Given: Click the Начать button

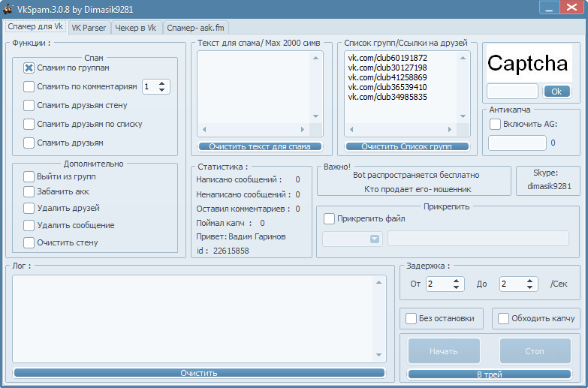Looking at the screenshot, I should [444, 351].
